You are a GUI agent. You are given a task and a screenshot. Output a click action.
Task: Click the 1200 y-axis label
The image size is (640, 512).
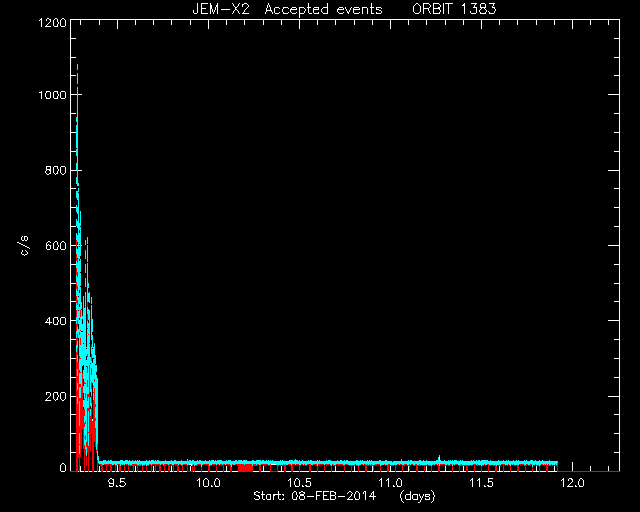point(52,22)
